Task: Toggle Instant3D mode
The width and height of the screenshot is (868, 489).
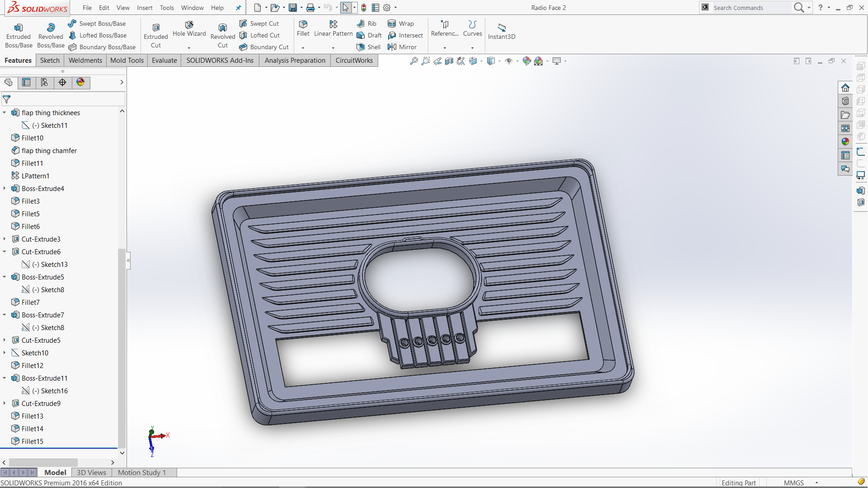Action: [502, 32]
